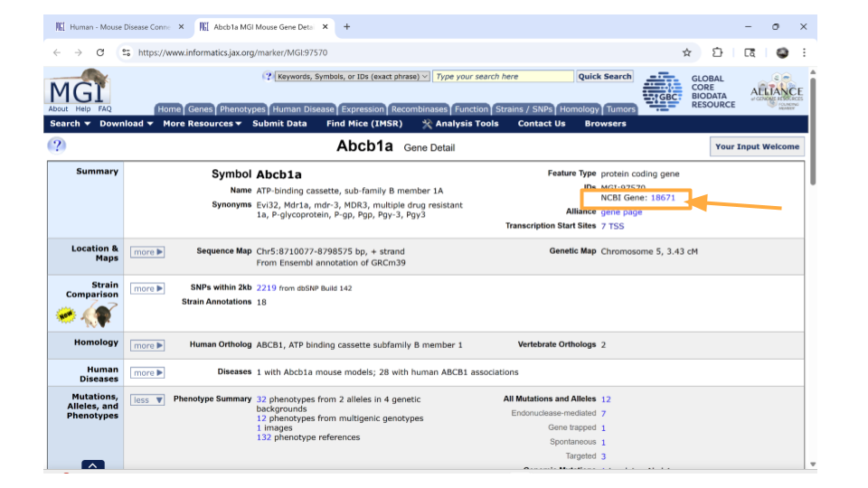Open the Tumors navigation tab
This screenshot has width=868, height=488.
point(620,109)
